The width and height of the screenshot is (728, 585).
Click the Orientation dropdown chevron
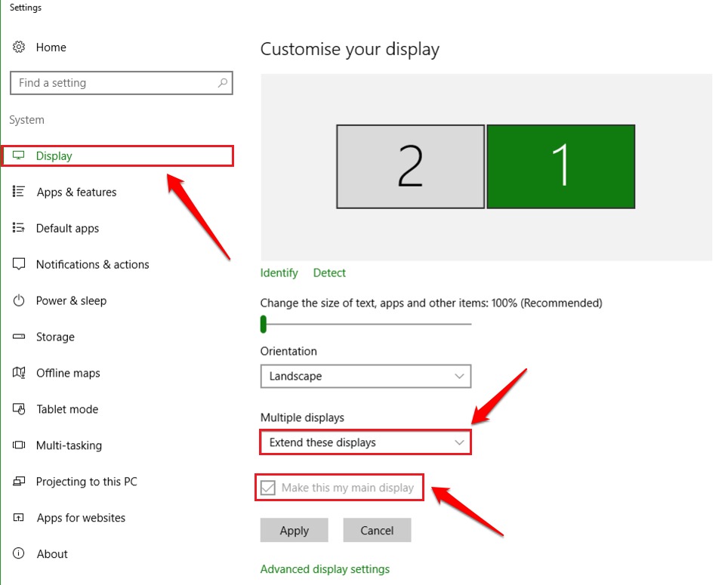459,376
